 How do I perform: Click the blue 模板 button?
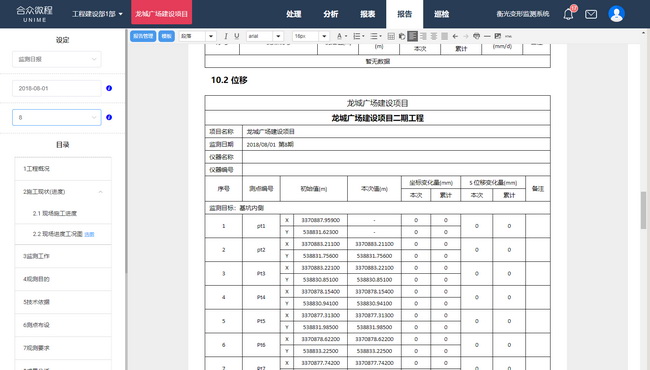tap(167, 36)
